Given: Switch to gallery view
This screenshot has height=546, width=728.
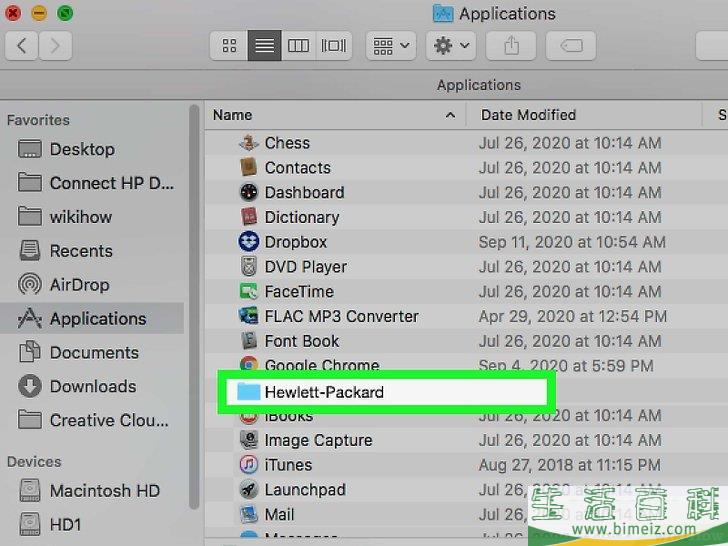Looking at the screenshot, I should coord(333,46).
